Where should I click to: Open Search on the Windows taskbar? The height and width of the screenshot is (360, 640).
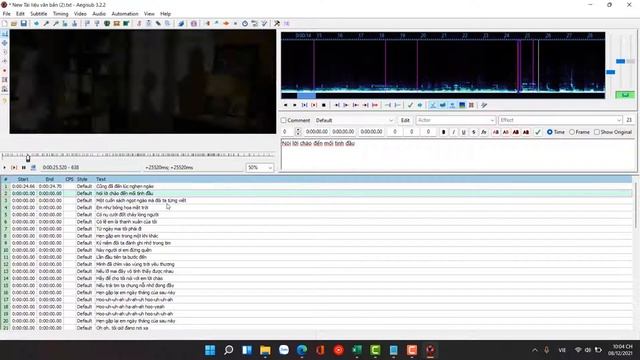tap(229, 350)
